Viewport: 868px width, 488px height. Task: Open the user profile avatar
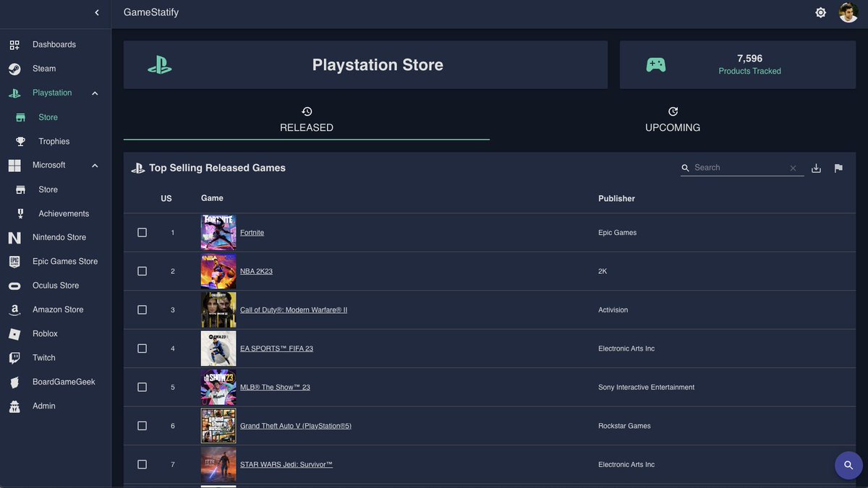coord(848,12)
